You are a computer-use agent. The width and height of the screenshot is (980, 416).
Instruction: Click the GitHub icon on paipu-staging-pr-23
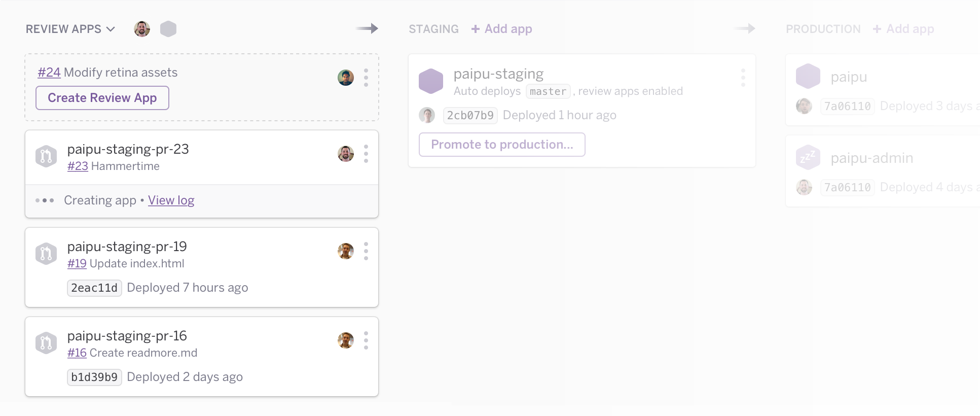[x=46, y=156]
